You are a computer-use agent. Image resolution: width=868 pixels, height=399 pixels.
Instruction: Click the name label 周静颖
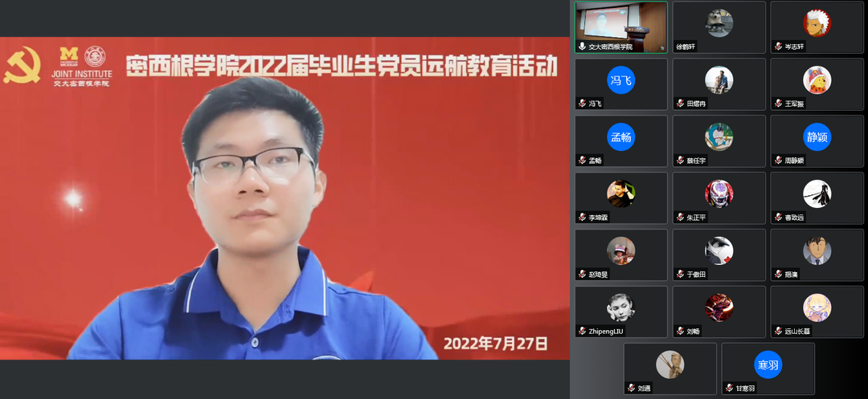pos(794,161)
